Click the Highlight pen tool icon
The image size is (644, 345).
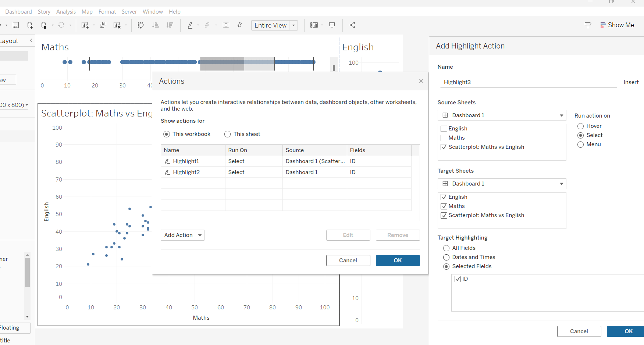(190, 25)
